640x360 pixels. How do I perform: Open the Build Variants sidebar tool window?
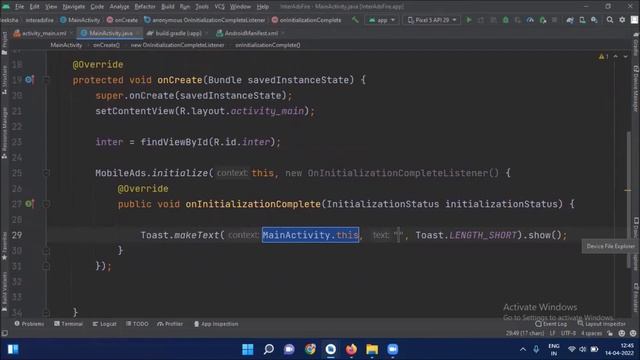click(x=4, y=292)
